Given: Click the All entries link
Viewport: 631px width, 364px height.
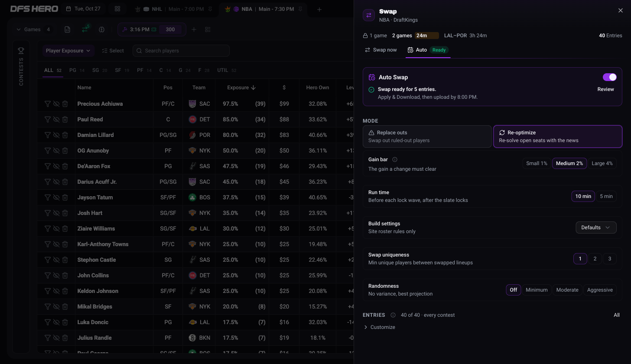Looking at the screenshot, I should (x=617, y=315).
